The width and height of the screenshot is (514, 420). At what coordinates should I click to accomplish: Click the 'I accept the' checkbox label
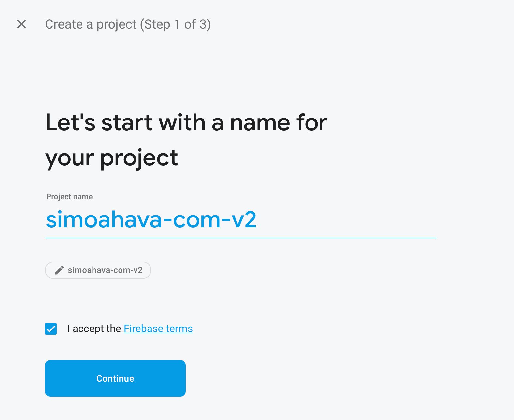94,329
